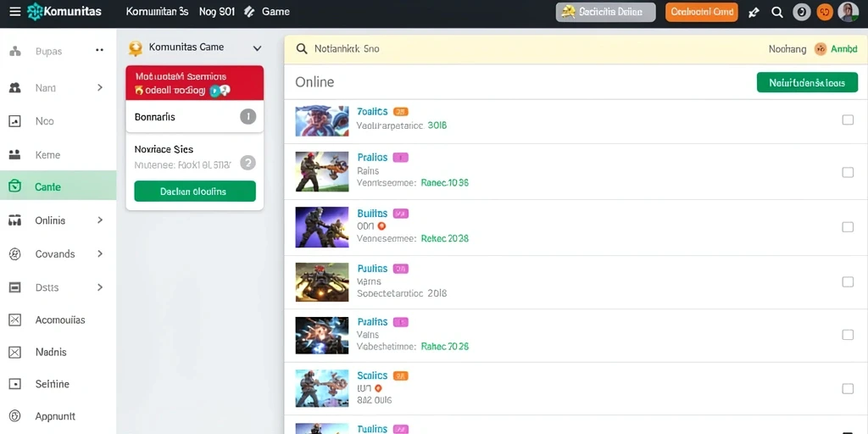The image size is (868, 434).
Task: Tick checkbox for Puulics 2018 row
Action: [848, 281]
